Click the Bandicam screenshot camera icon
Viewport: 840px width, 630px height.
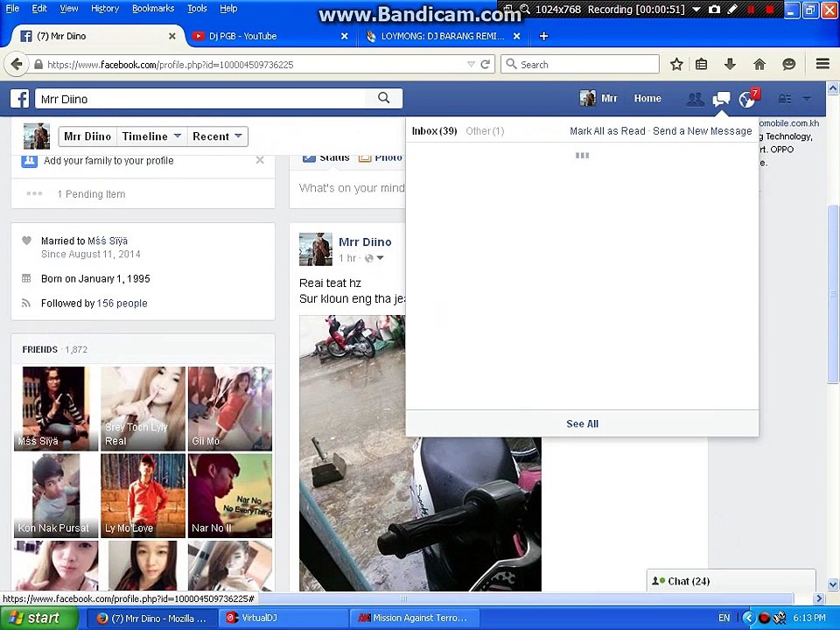point(714,9)
